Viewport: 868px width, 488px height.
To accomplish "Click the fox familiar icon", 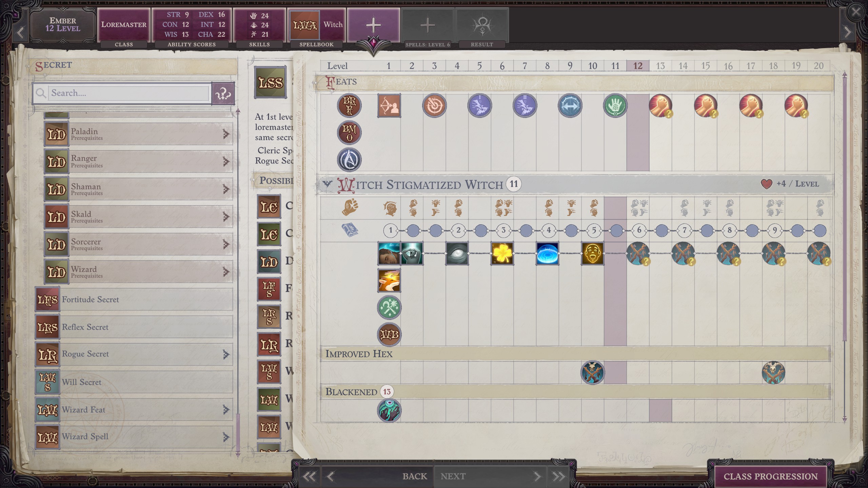I will pyautogui.click(x=389, y=281).
